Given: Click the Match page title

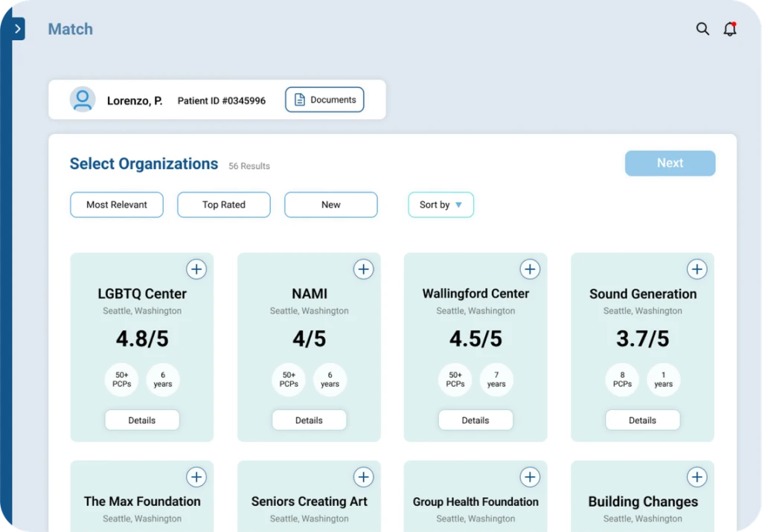Looking at the screenshot, I should 71,29.
